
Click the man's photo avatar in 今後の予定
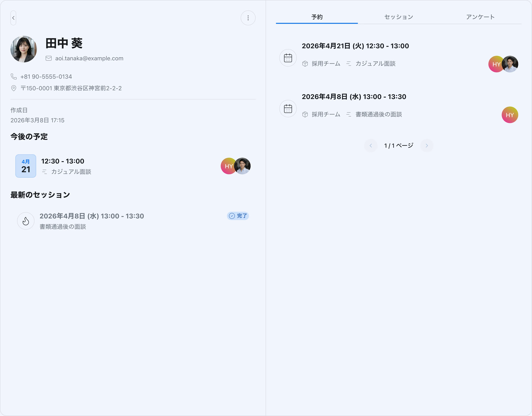pos(242,166)
